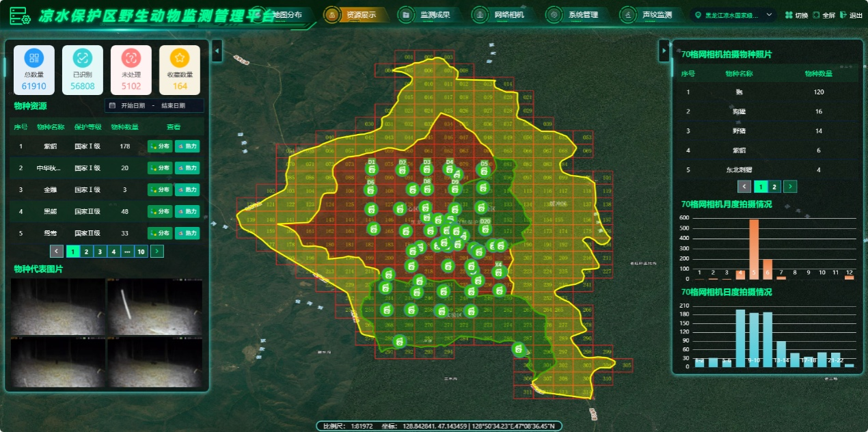Click the 总数量 total count icon
Viewport: 868px width, 432px height.
[34, 58]
